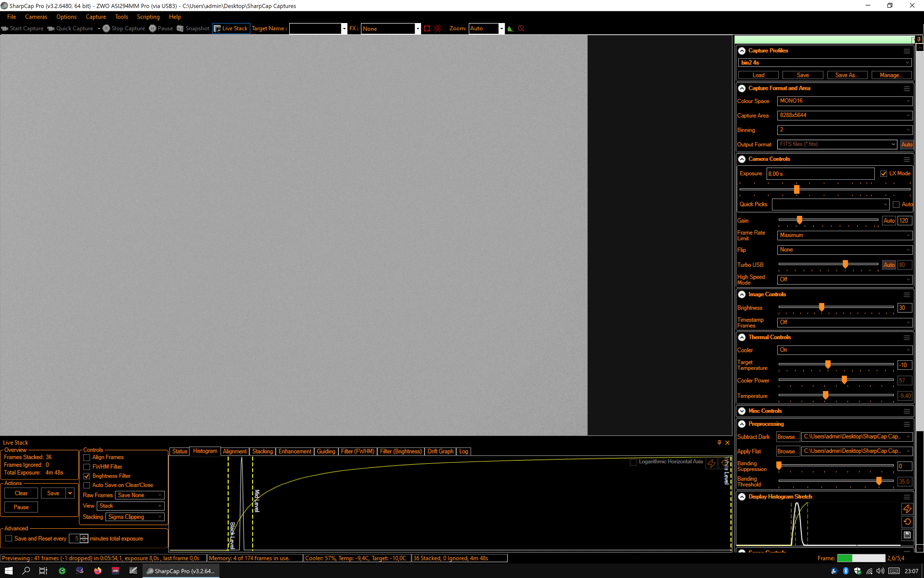The image size is (924, 578).
Task: Open the Colour Space dropdown
Action: (845, 101)
